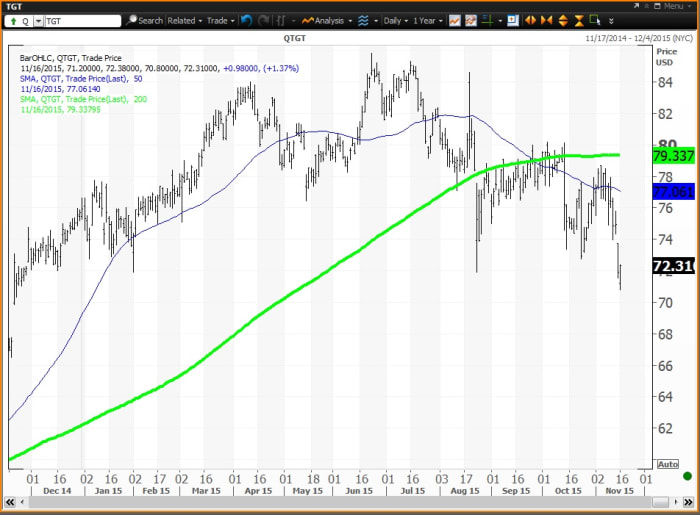Click the 11/16/2015, 77.06140 SMA value

[x=61, y=89]
